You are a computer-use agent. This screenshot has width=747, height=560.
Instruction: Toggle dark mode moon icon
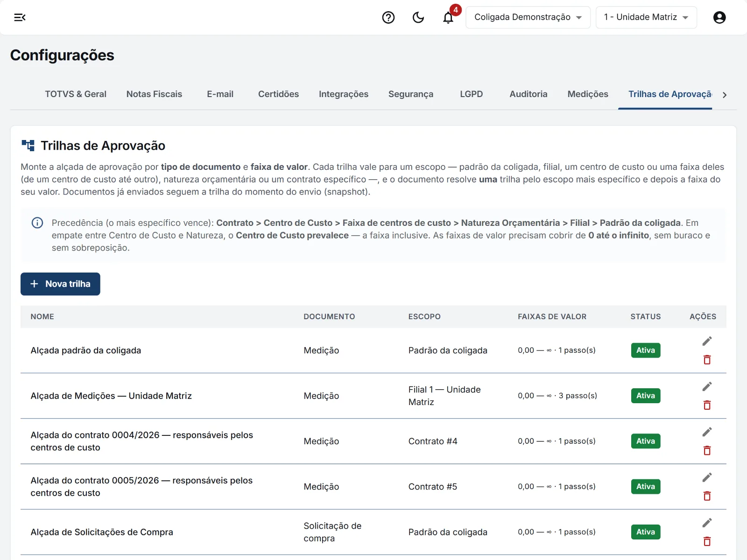point(418,17)
